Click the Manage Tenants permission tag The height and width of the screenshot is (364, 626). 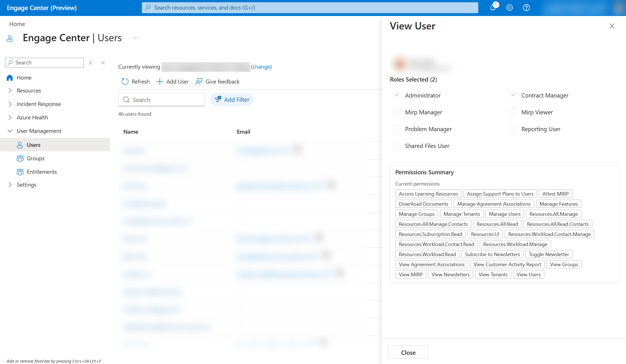(461, 214)
